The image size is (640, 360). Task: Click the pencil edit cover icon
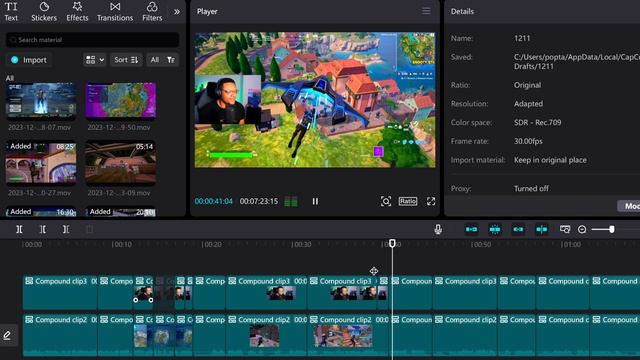pyautogui.click(x=7, y=336)
